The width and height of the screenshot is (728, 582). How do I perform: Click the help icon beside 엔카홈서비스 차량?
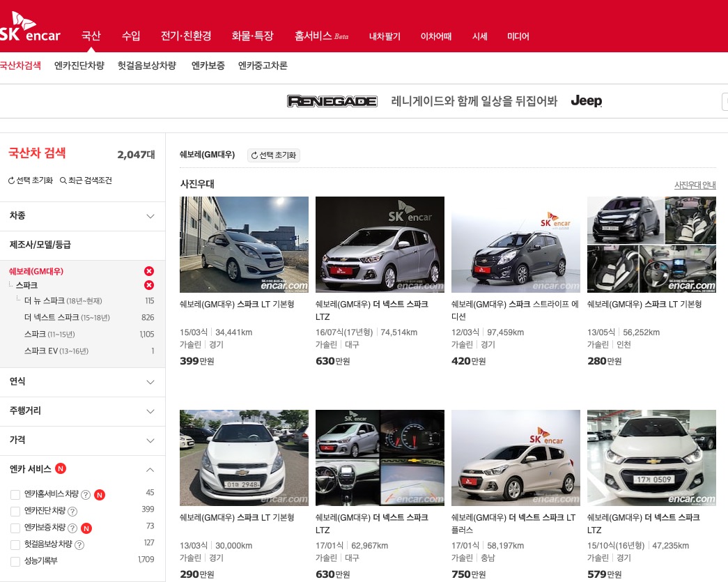click(x=86, y=495)
